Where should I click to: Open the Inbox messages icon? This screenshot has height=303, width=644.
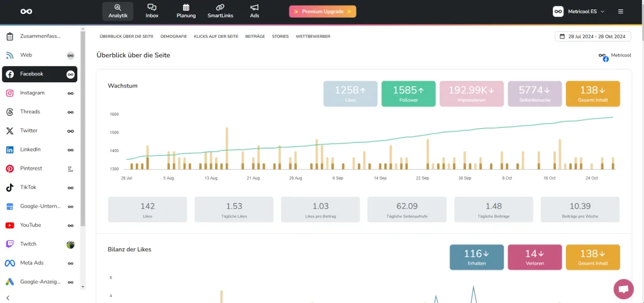(x=152, y=11)
